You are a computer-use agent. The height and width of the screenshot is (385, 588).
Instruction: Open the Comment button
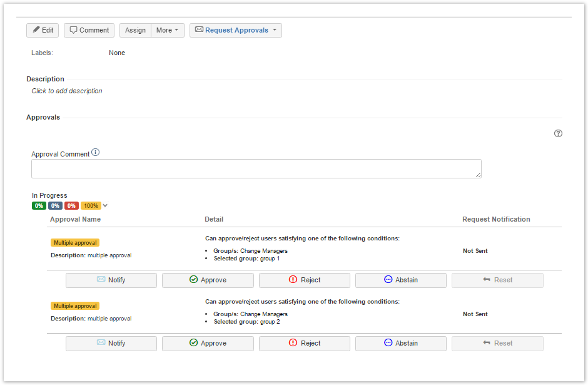(x=89, y=30)
